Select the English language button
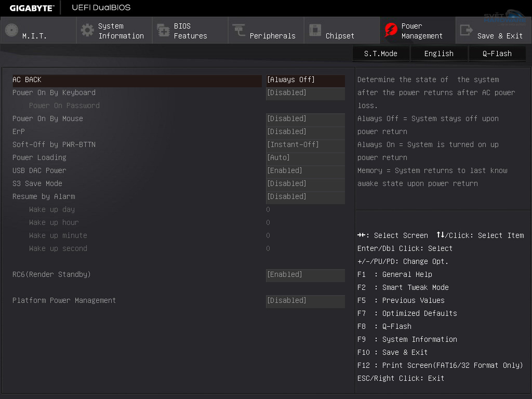 pyautogui.click(x=439, y=54)
